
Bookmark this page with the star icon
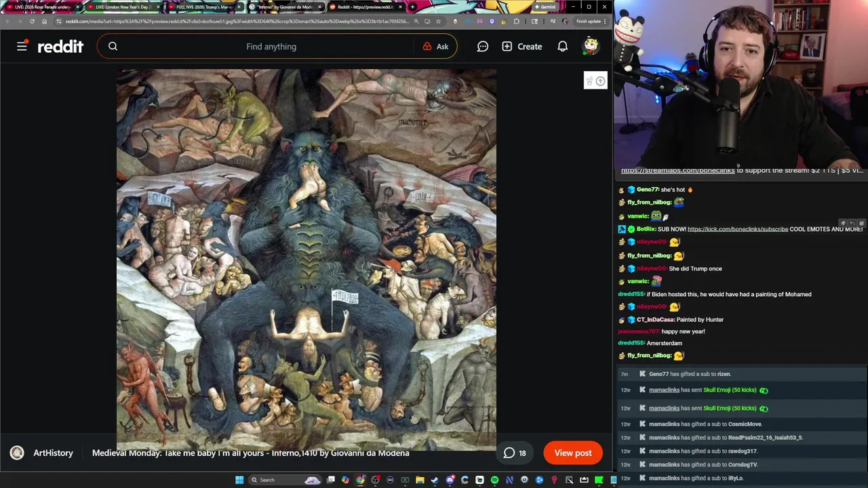[x=438, y=21]
